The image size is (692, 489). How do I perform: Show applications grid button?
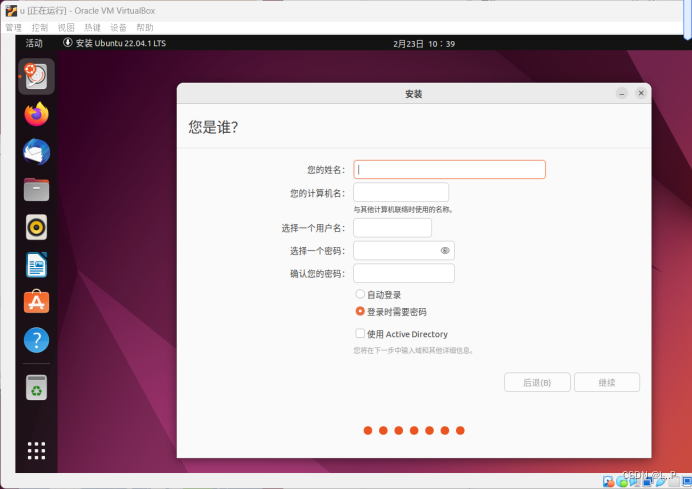[x=36, y=451]
